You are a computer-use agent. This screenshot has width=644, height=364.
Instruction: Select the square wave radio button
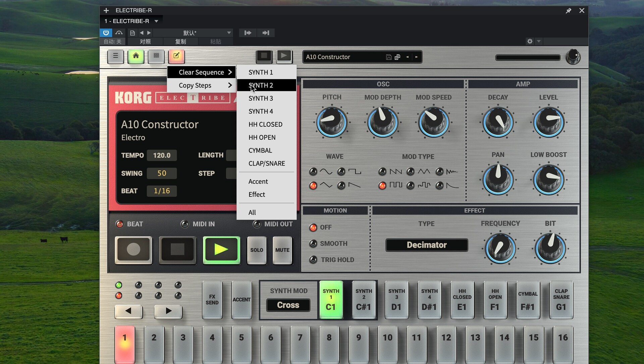(341, 172)
